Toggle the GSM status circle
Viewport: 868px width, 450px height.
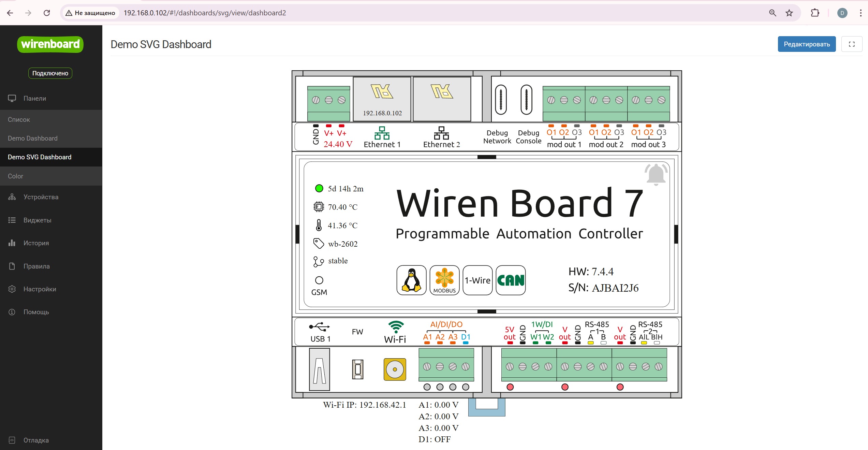319,280
